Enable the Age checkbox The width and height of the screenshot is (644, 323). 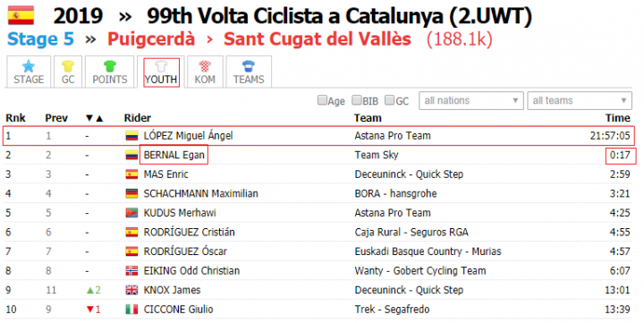(x=322, y=100)
